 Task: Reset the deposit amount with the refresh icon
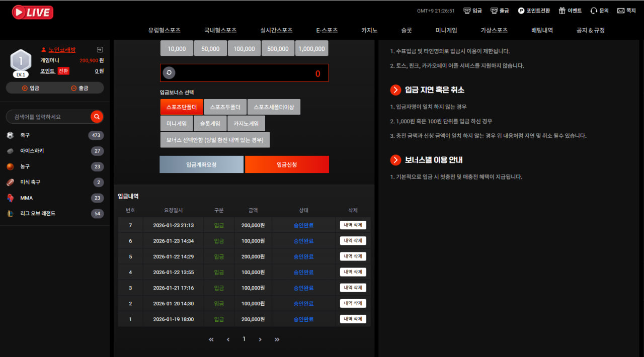[169, 73]
